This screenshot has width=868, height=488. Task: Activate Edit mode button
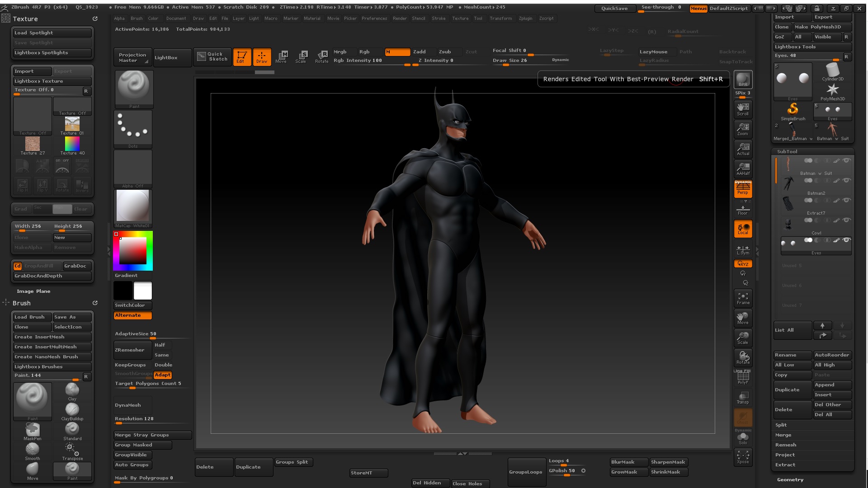pyautogui.click(x=242, y=57)
